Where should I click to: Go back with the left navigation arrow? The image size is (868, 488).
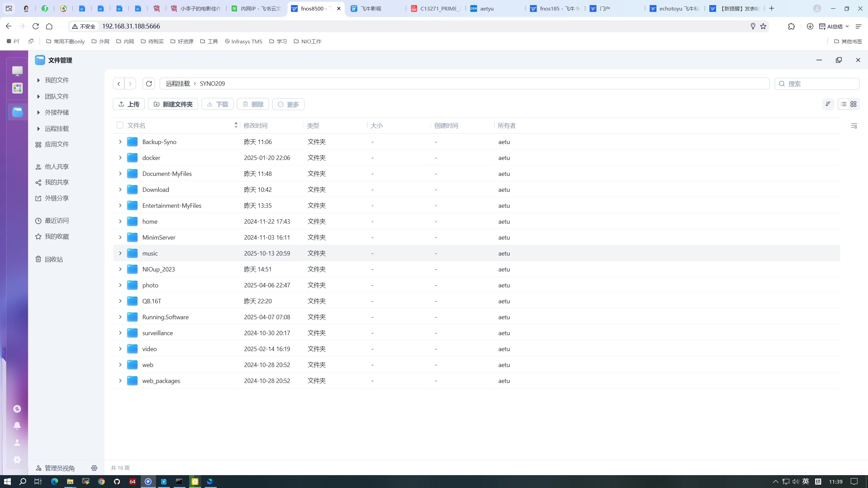tap(119, 83)
